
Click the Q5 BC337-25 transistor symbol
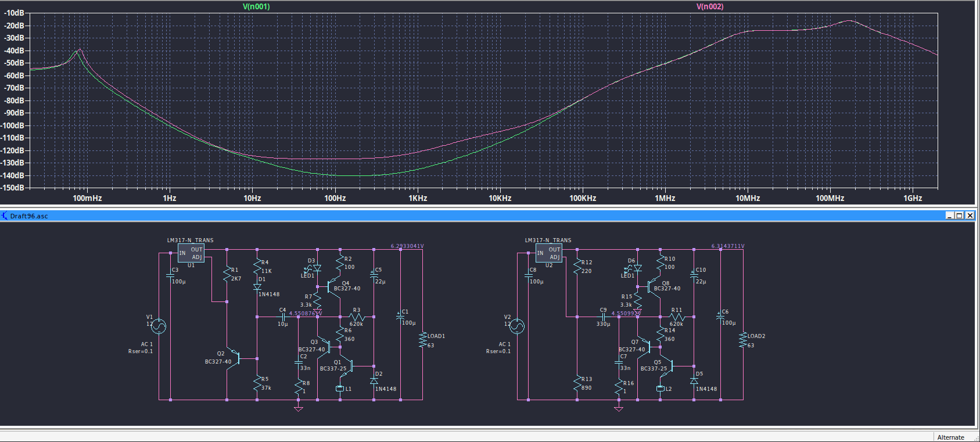667,366
